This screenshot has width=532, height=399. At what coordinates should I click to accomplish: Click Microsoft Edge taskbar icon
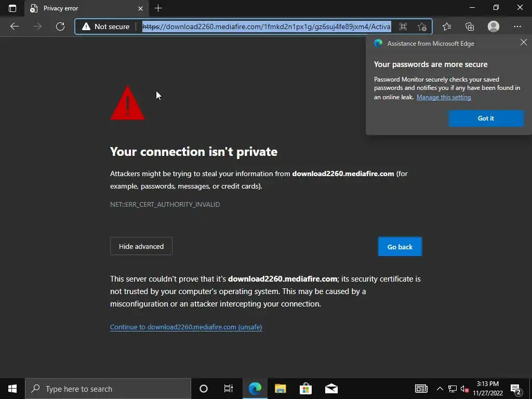coord(255,389)
